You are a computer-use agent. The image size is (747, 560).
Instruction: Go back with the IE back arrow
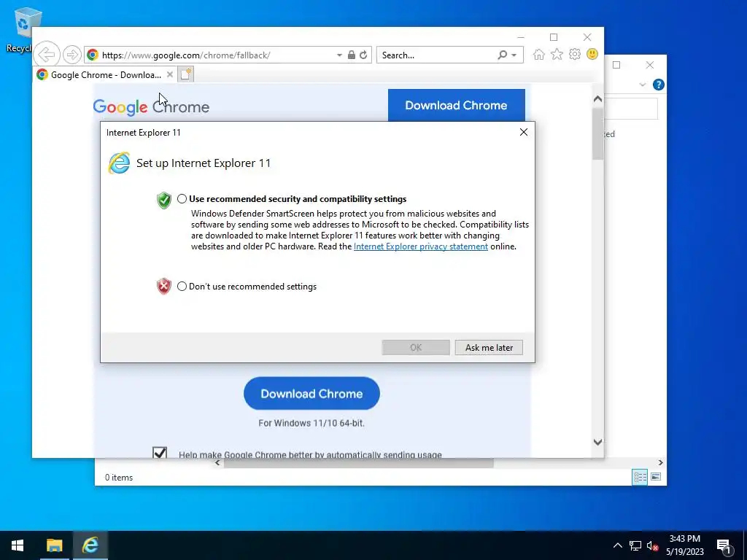tap(47, 55)
